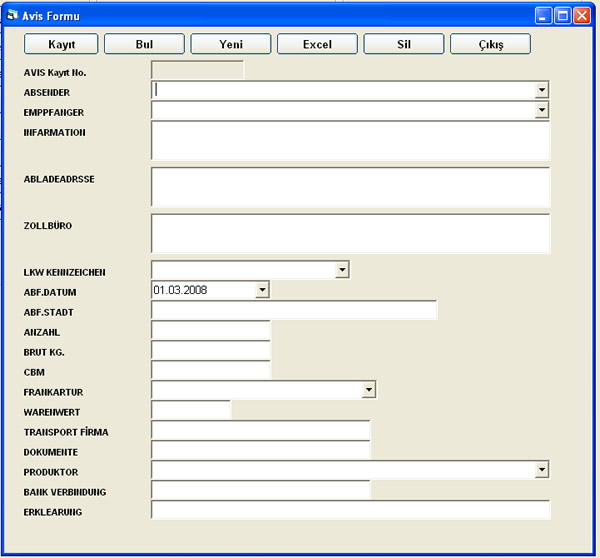The image size is (600, 558).
Task: Delete the record with the Sil button
Action: [x=404, y=44]
